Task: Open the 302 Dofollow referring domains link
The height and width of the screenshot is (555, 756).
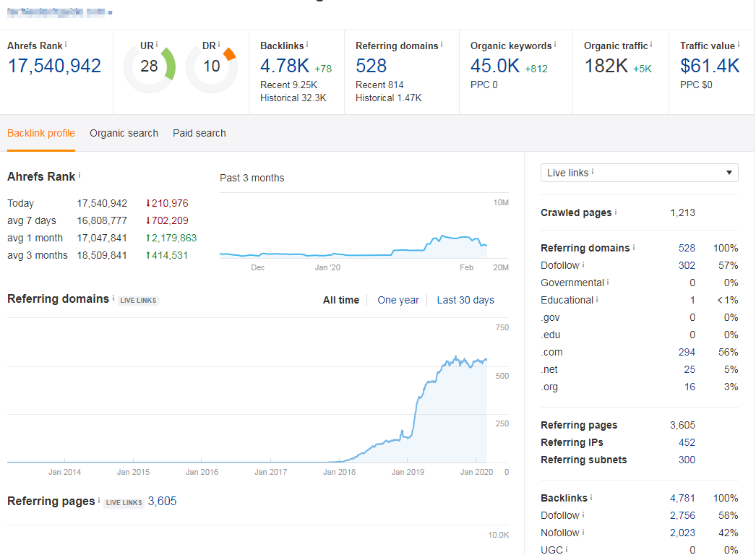Action: [687, 265]
